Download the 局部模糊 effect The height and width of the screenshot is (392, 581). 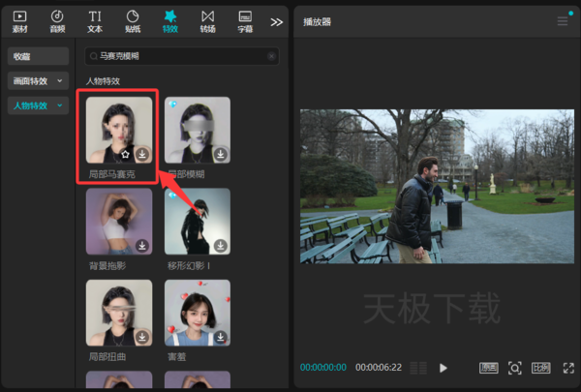220,154
